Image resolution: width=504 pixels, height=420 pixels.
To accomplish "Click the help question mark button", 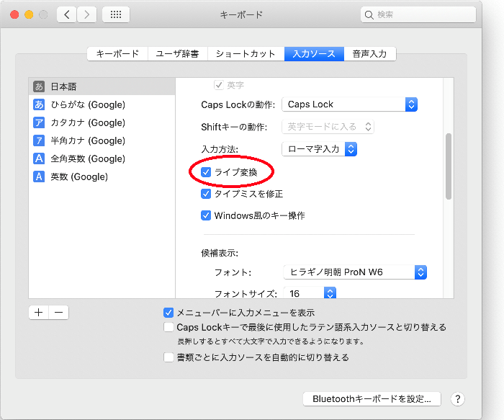I will [x=456, y=398].
